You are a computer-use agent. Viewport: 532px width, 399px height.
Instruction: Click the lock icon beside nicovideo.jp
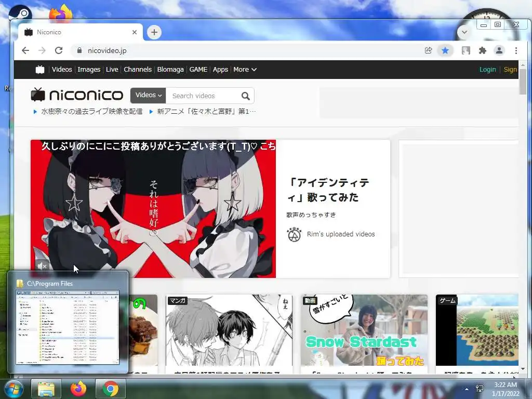79,50
